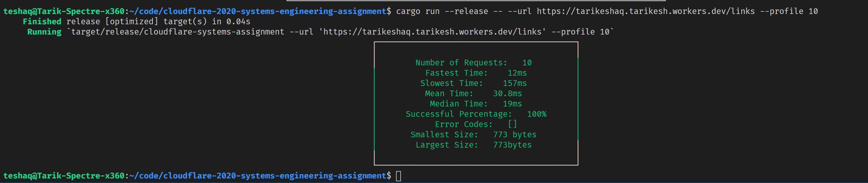The height and width of the screenshot is (183, 868).
Task: Click the 'release [optimized] target(s) in 0.04s' text
Action: click(x=158, y=22)
